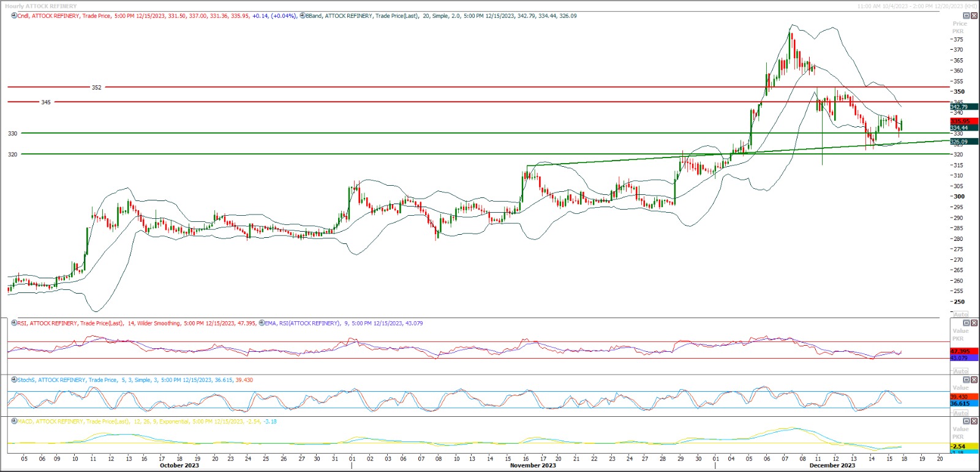Image resolution: width=980 pixels, height=472 pixels.
Task: Maximize the RSI indicator pane
Action: [967, 323]
